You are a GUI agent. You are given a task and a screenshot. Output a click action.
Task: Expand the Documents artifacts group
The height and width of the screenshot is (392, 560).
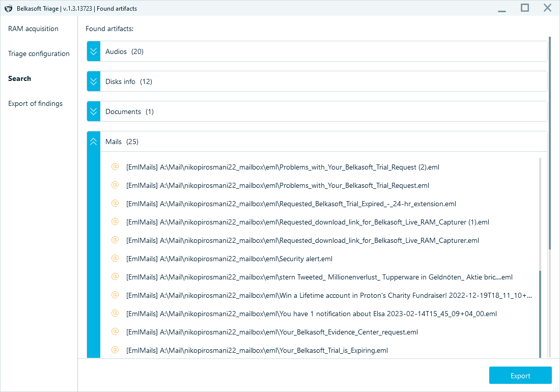[93, 111]
